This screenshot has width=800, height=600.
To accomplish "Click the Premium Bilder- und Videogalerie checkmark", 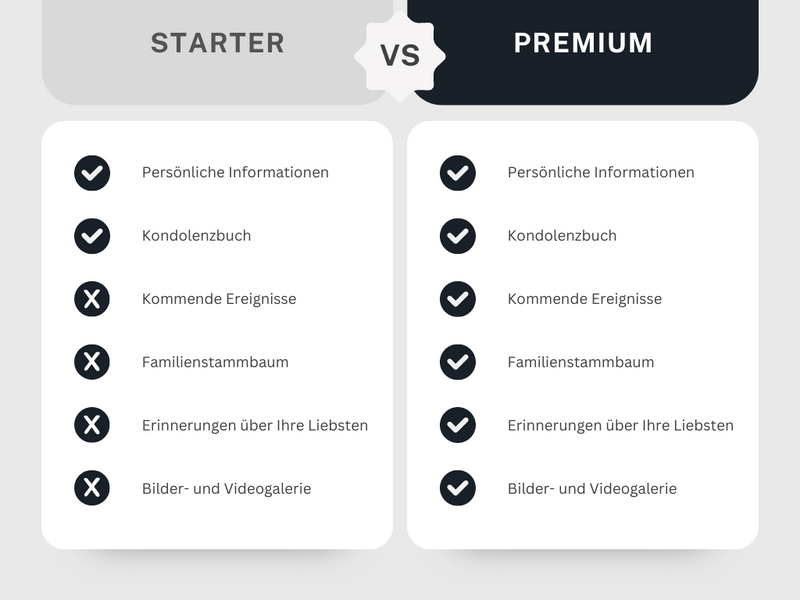I will [x=458, y=488].
